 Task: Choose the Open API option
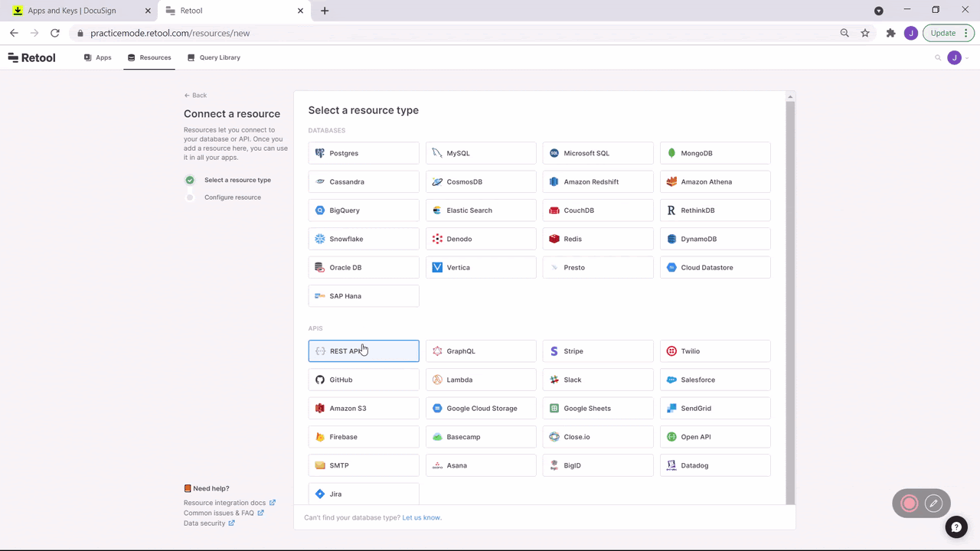point(715,437)
